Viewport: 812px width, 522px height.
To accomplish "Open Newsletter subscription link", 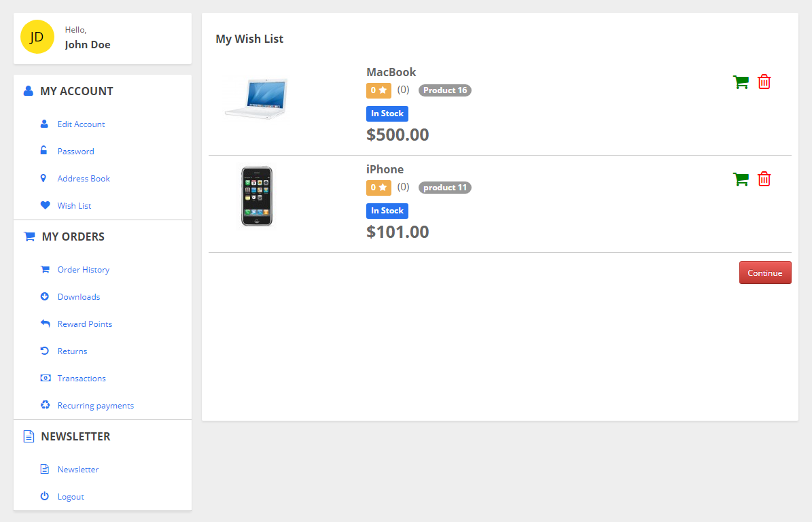I will pos(77,469).
